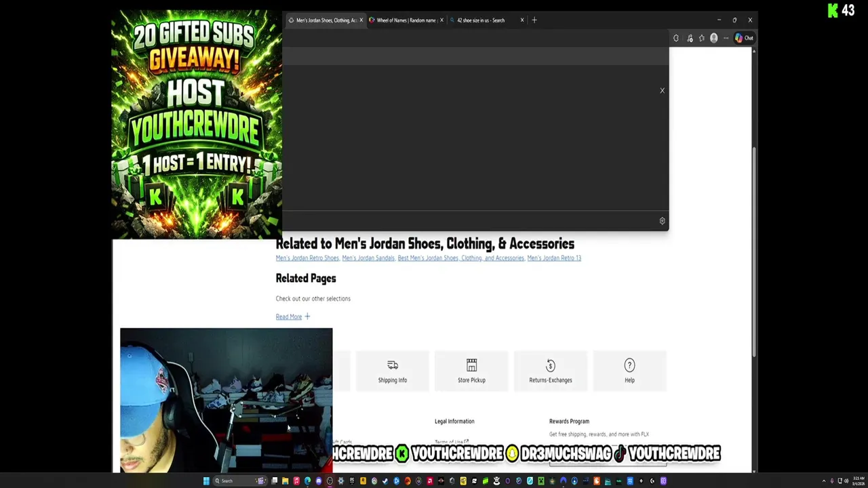The width and height of the screenshot is (868, 488).
Task: Open OBS Studio from the taskbar
Action: point(329,481)
